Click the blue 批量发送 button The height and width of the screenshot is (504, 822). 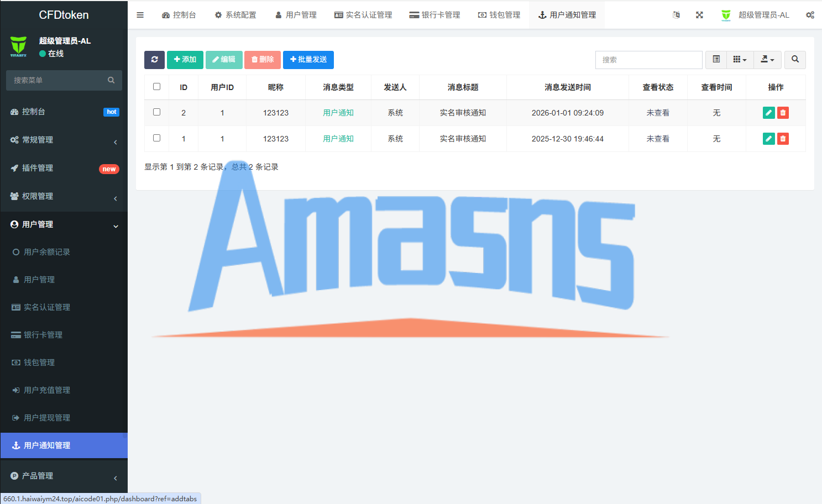pyautogui.click(x=308, y=60)
